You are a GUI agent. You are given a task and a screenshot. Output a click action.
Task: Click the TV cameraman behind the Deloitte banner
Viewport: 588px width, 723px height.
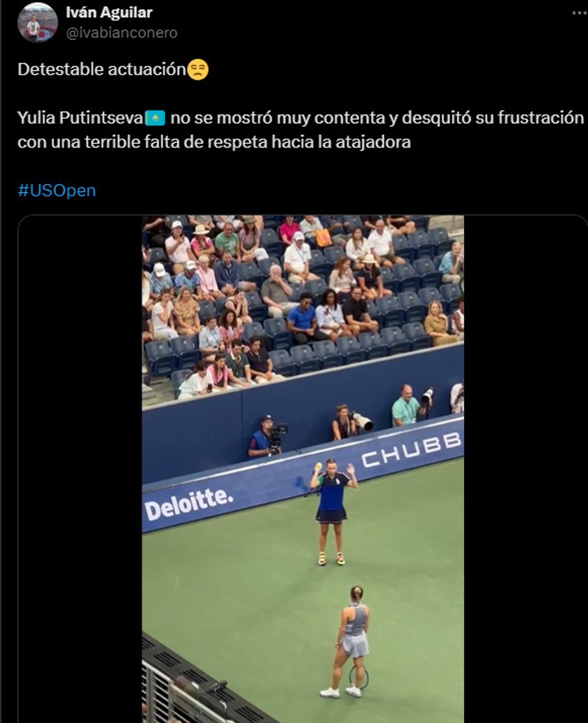(x=267, y=436)
